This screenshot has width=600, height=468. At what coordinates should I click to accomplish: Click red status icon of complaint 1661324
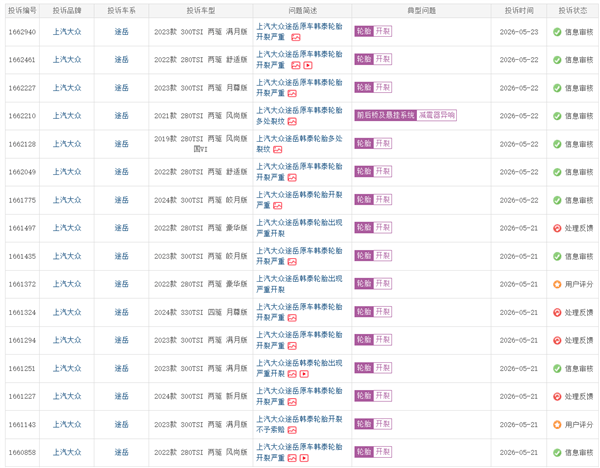557,313
